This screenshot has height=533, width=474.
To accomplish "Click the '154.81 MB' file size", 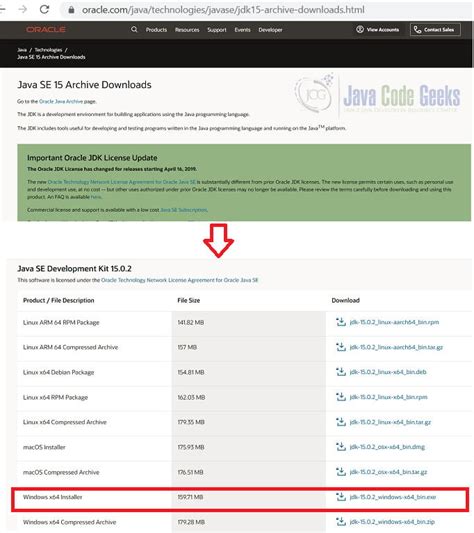I will 191,372.
